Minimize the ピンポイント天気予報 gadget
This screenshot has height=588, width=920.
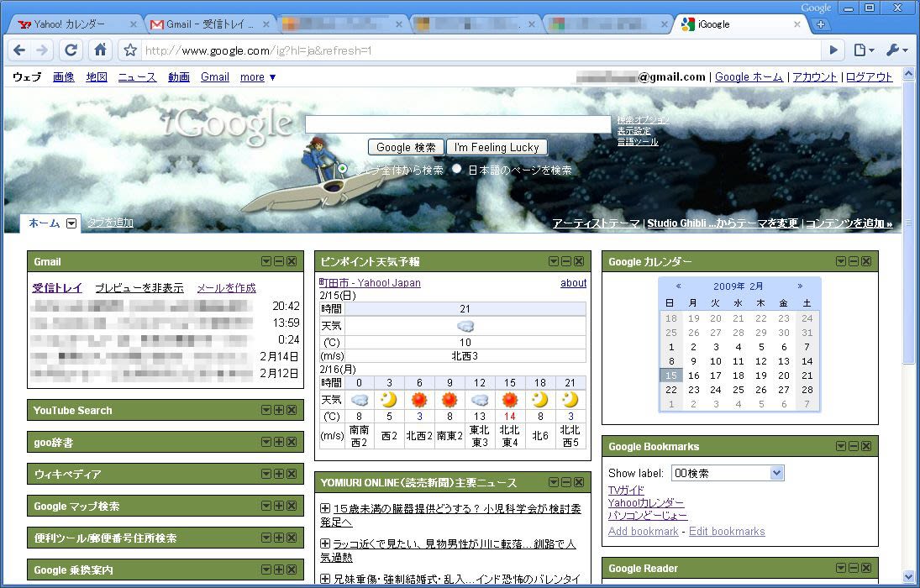566,262
